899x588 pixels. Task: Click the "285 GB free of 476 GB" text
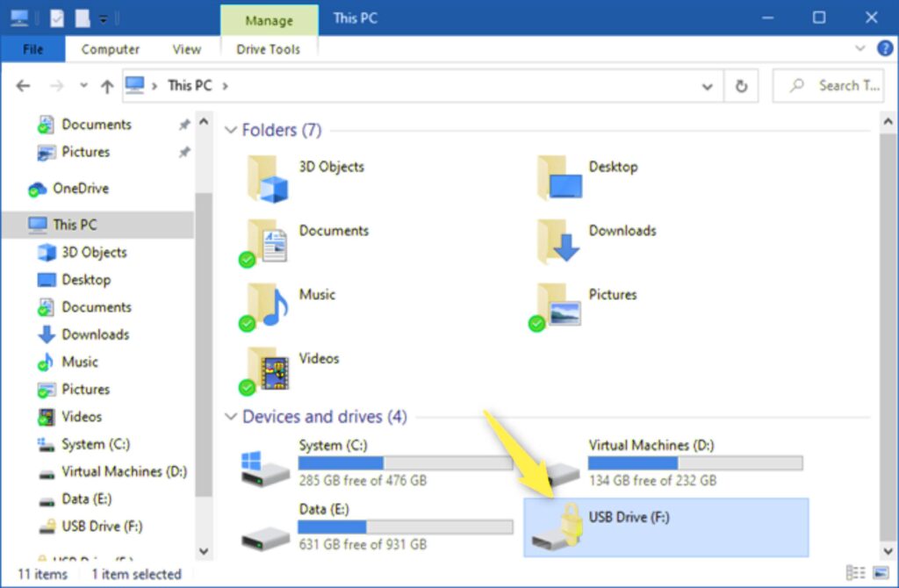[x=363, y=481]
